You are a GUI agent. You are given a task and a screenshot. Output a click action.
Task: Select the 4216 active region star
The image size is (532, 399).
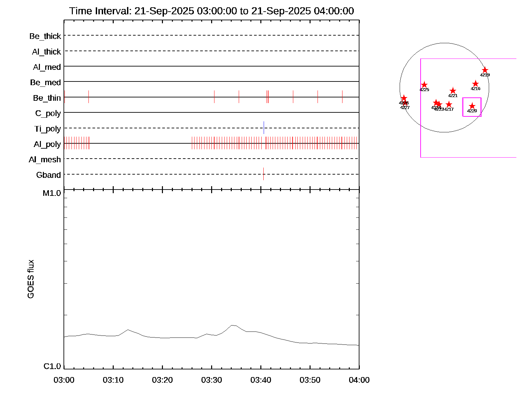[475, 84]
